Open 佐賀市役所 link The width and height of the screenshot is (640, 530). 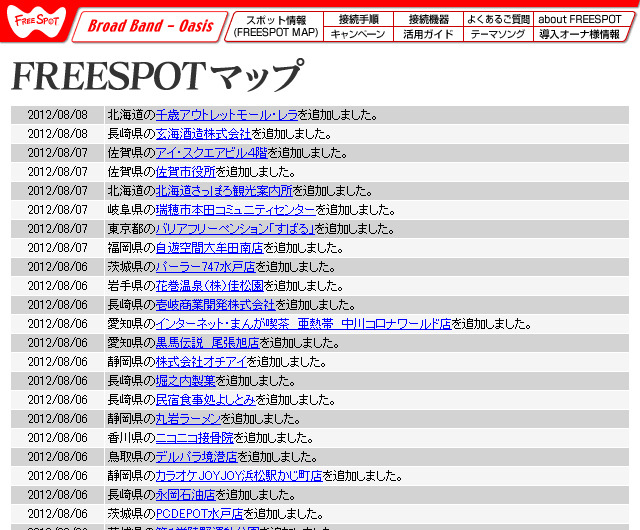(x=186, y=171)
